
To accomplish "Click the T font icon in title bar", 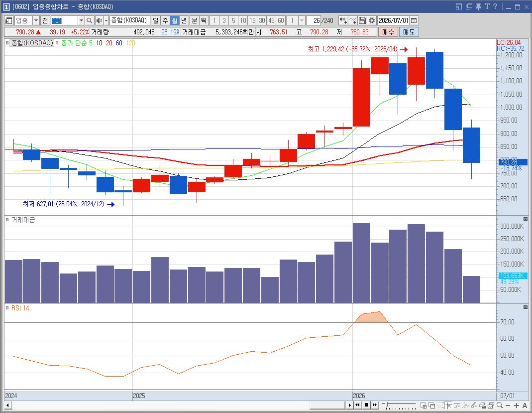I will [487, 6].
